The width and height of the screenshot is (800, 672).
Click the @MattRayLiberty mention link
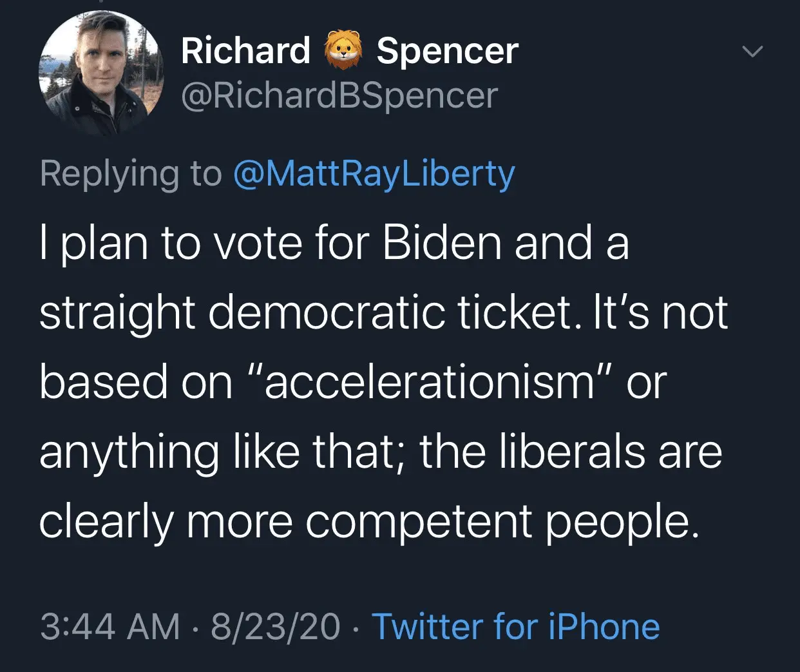point(374,174)
